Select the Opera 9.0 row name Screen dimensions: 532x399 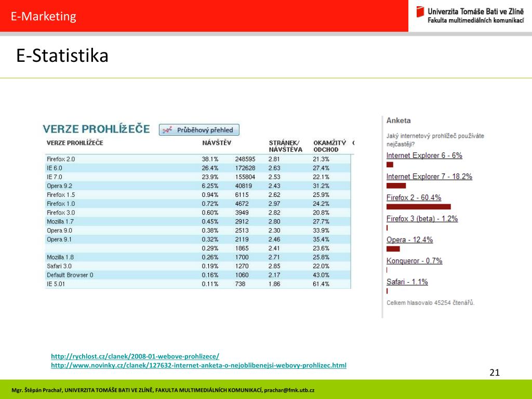[59, 230]
